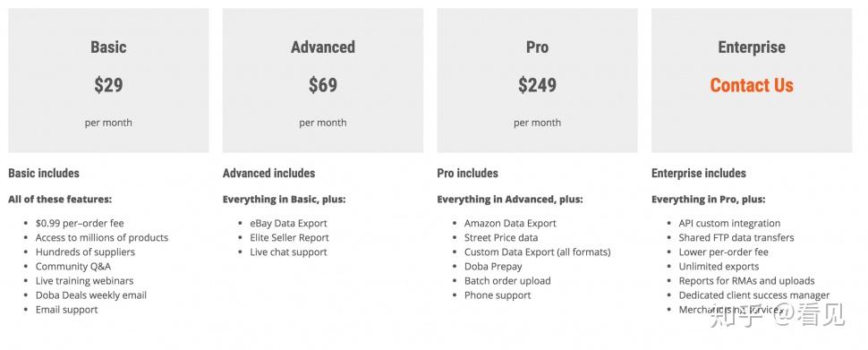Select the Advanced $69 plan card
Viewport: 868px width, 350px height.
[323, 81]
